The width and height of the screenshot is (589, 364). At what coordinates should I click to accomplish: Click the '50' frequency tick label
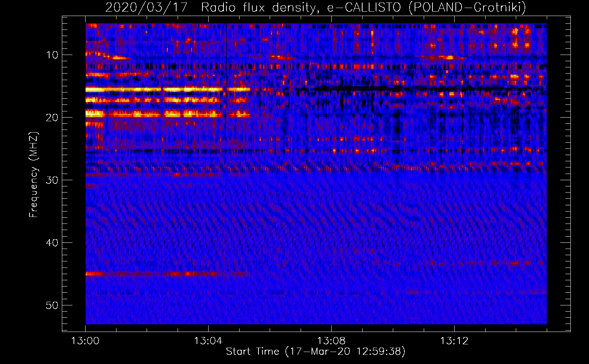(52, 305)
